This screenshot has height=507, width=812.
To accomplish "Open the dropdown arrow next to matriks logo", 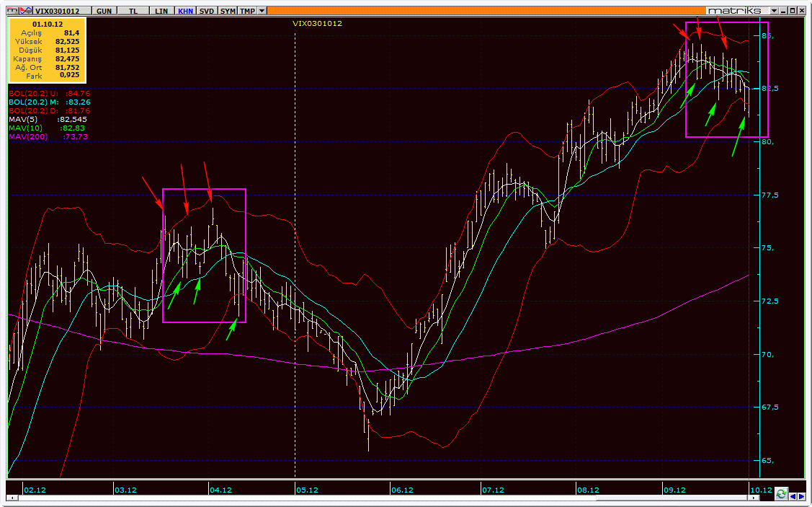I will coord(774,10).
